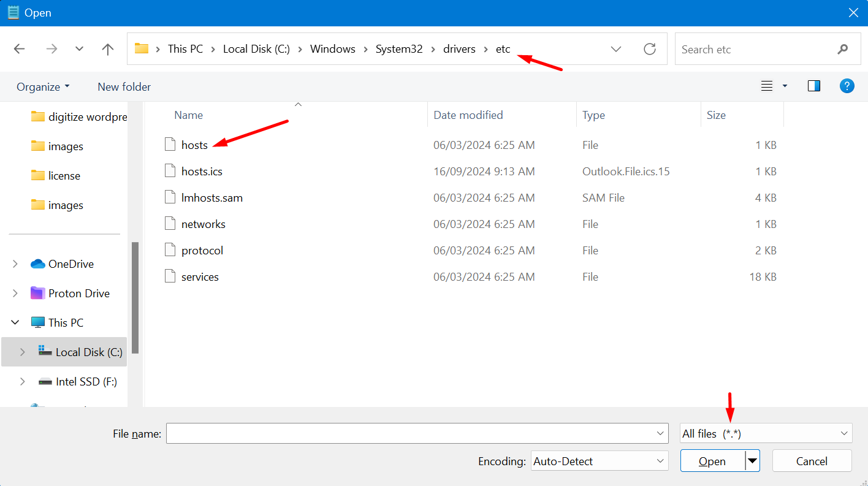Create a New folder
This screenshot has height=486, width=868.
tap(124, 86)
